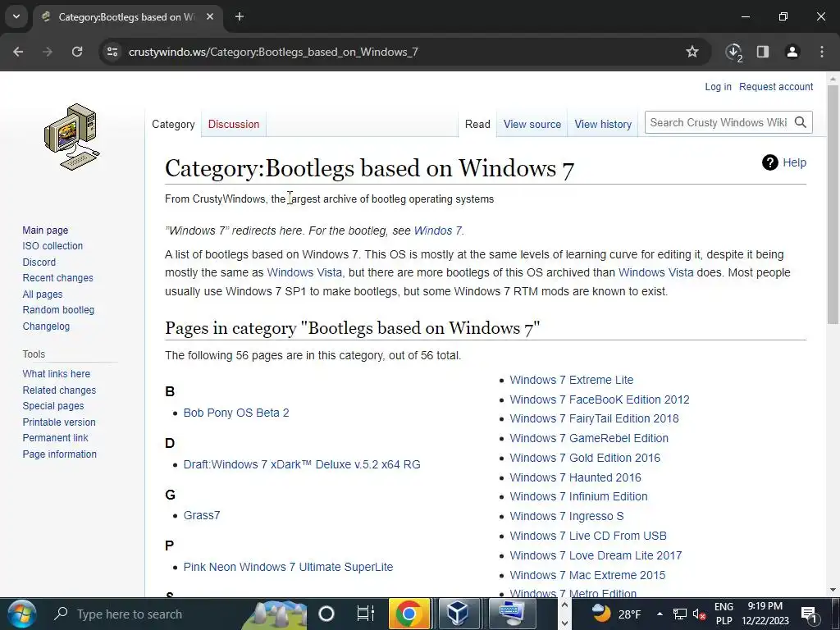Image resolution: width=840 pixels, height=630 pixels.
Task: Open the Discord sidebar link
Action: (x=39, y=262)
